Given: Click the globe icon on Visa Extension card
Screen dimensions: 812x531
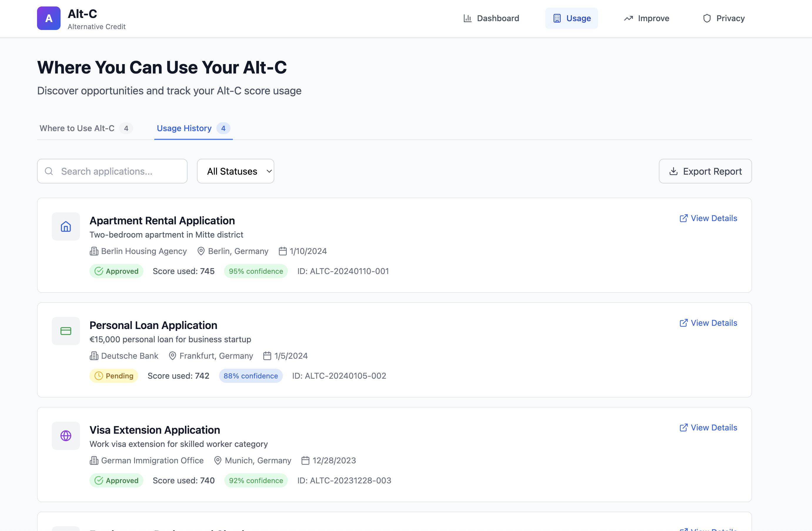Looking at the screenshot, I should (x=66, y=436).
